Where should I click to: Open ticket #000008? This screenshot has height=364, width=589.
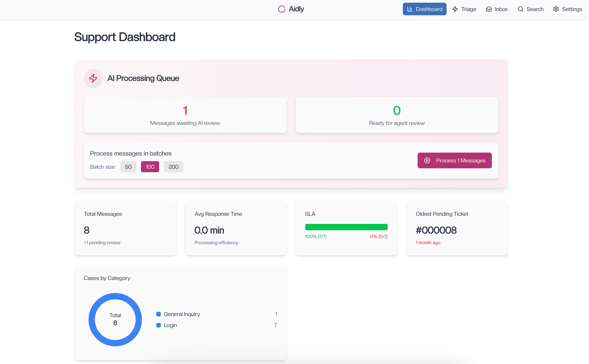(x=436, y=230)
